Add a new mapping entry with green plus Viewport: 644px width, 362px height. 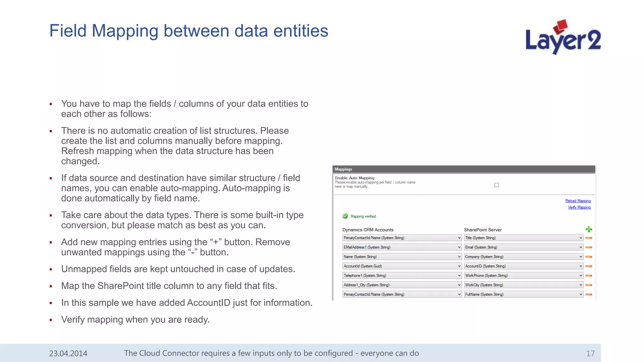point(589,229)
